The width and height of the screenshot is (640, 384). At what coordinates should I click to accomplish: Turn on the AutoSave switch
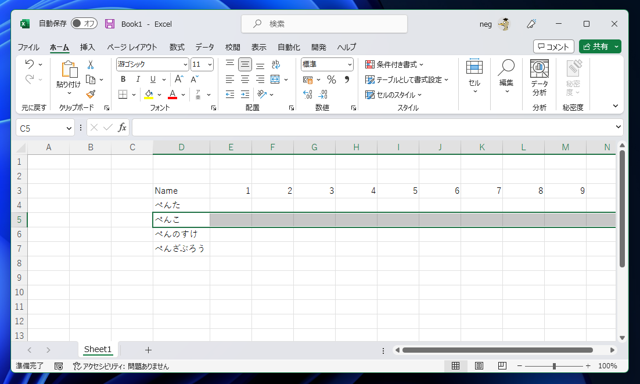[x=84, y=24]
